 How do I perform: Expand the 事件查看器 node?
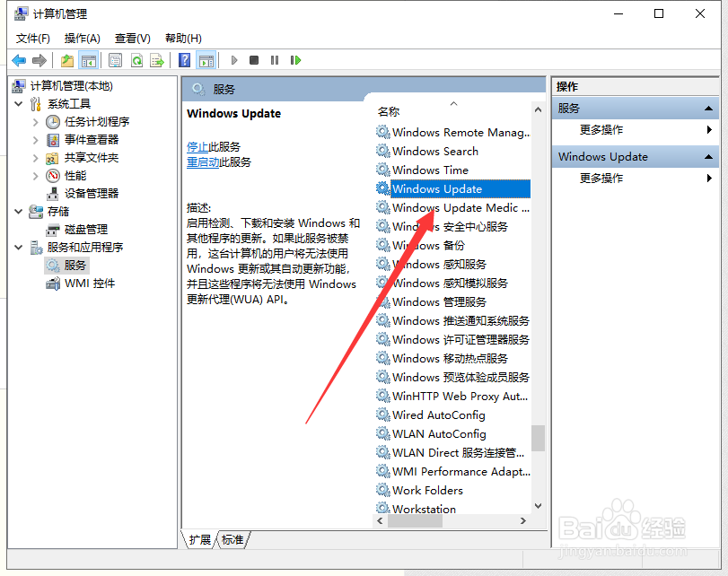36,140
